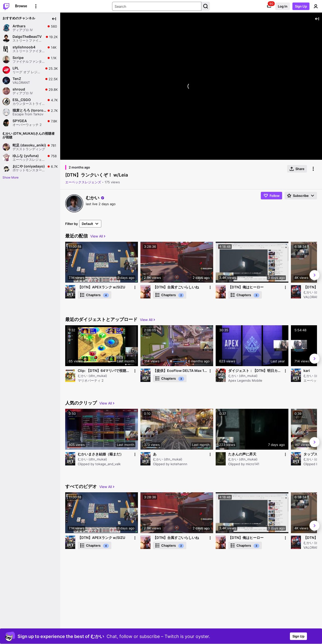Open the three-dot menu next to Browse
Screen dimensions: 322x644
tap(36, 6)
